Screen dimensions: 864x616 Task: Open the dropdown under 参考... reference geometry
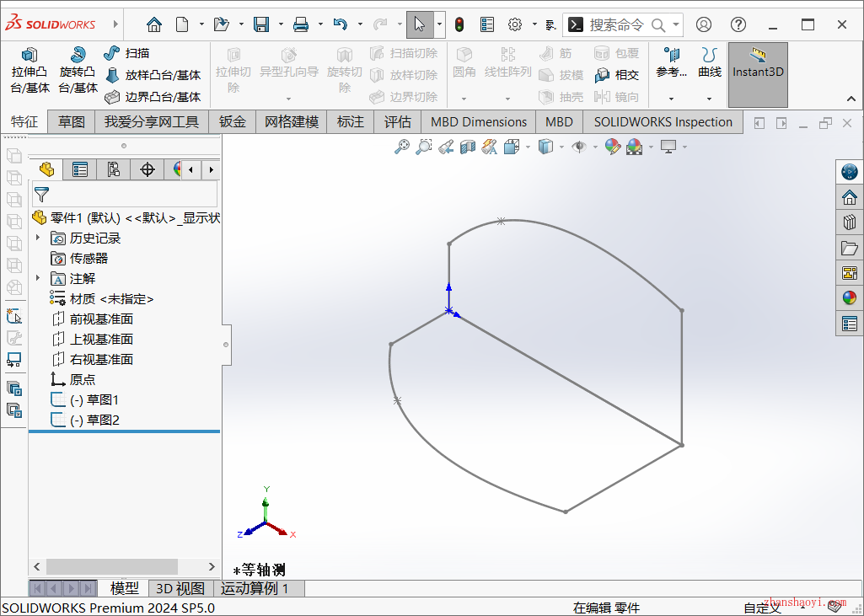(x=671, y=99)
